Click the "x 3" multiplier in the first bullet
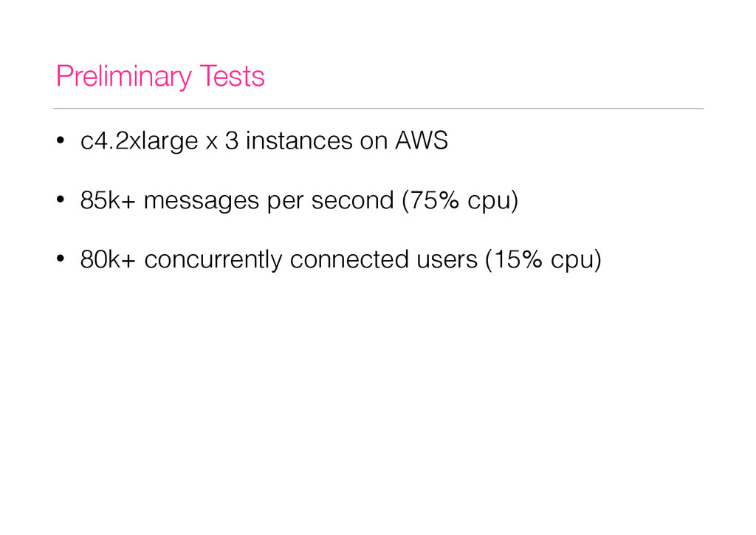756x535 pixels. point(222,140)
